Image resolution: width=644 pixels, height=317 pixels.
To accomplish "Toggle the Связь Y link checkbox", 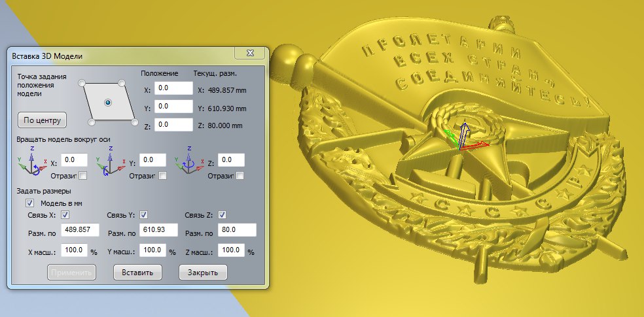I will coord(143,215).
